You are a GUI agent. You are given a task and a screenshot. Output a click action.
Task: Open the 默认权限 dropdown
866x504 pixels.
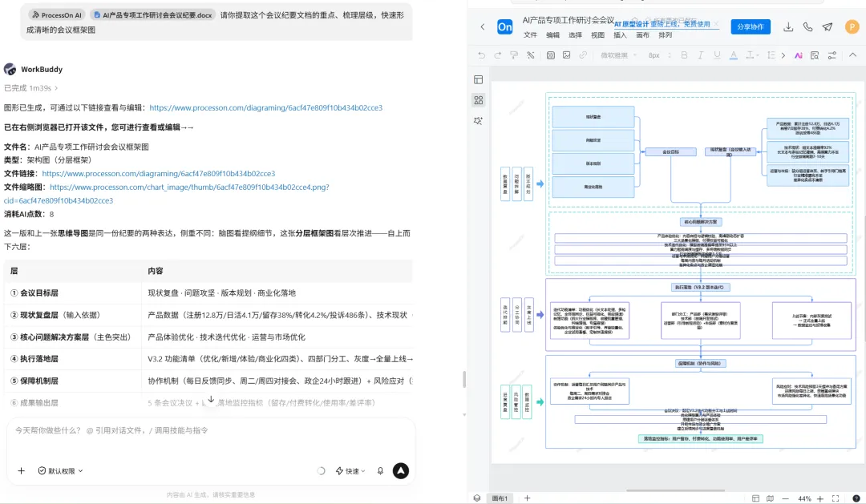tap(60, 471)
